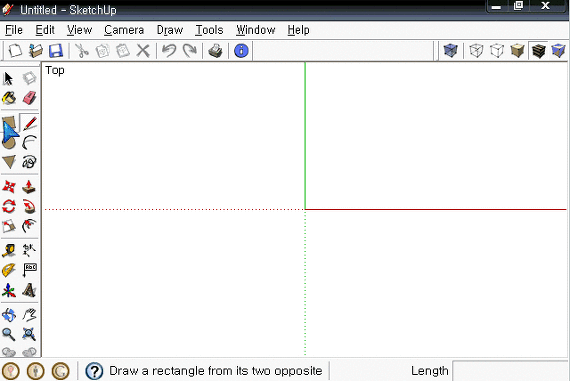The image size is (570, 381).
Task: Open Model Info blue icon
Action: tap(241, 51)
